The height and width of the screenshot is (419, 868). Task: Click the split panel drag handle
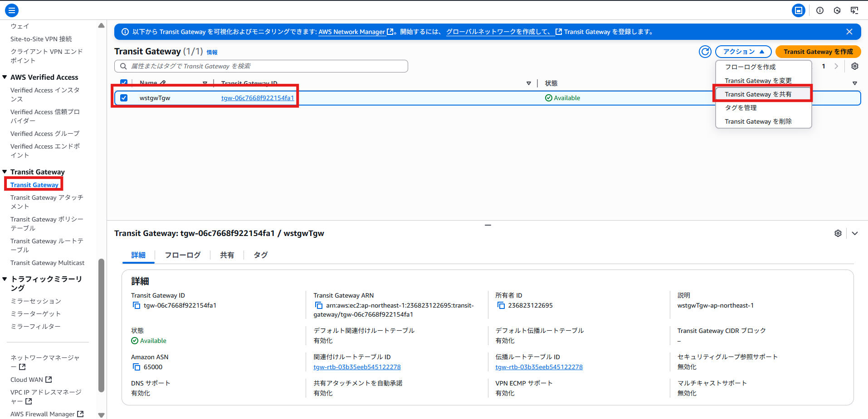tap(488, 225)
